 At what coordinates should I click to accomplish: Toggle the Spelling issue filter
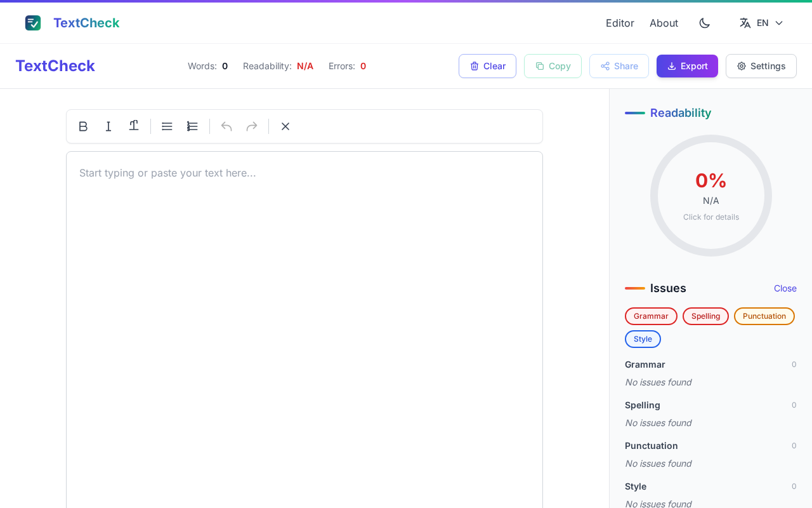705,316
